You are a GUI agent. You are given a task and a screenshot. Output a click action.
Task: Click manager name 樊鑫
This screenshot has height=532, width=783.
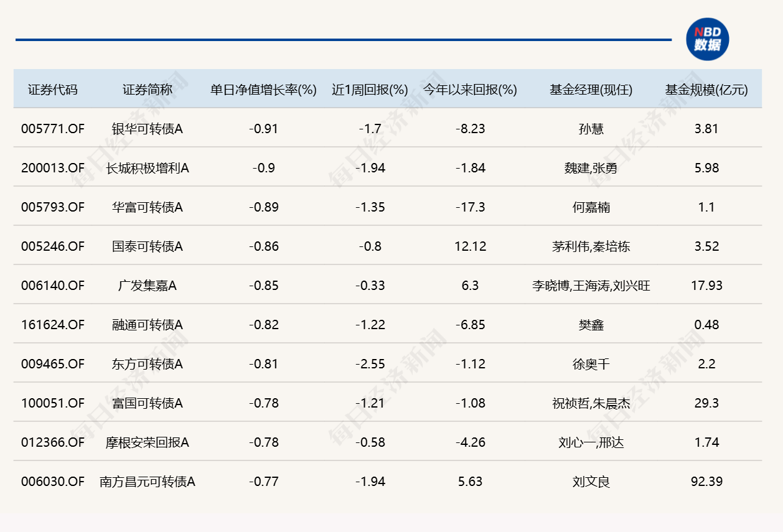591,325
